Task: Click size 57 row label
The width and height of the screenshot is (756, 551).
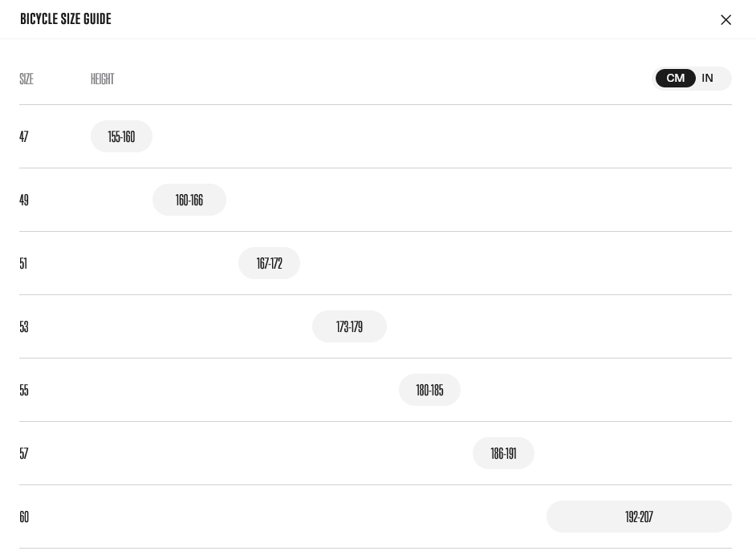Action: tap(24, 453)
